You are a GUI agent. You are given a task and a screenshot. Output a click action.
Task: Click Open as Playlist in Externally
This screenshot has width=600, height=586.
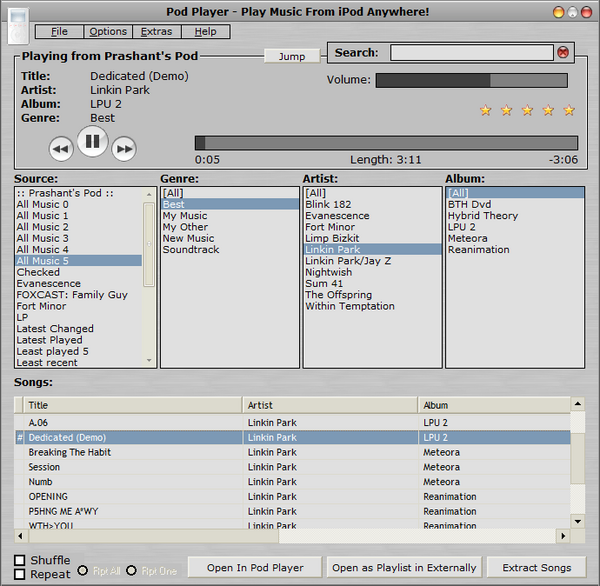point(404,567)
